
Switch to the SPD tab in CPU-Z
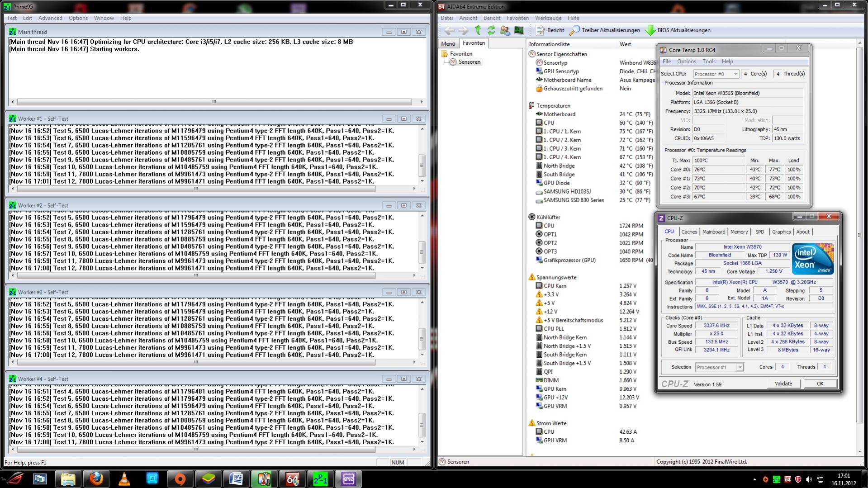click(759, 232)
